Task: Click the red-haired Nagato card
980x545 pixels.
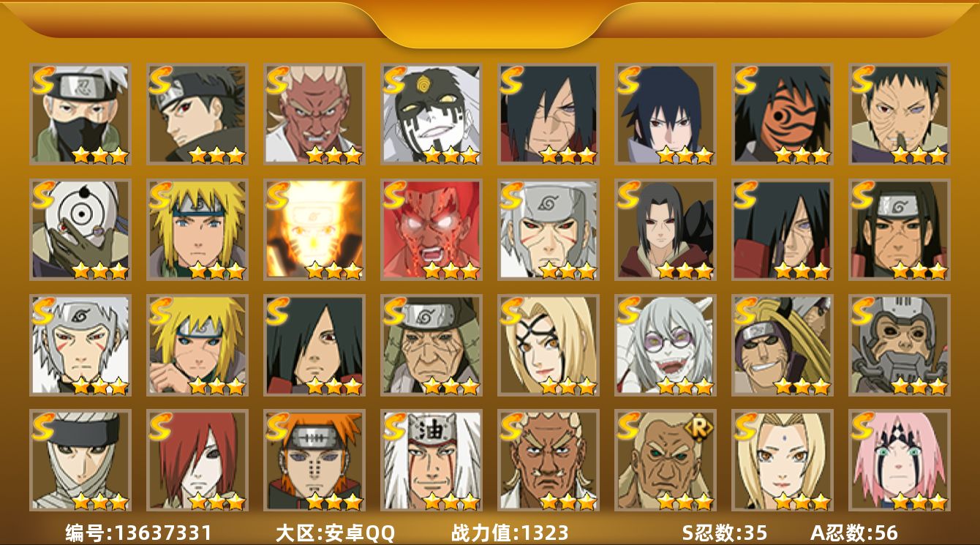Action: pyautogui.click(x=197, y=460)
